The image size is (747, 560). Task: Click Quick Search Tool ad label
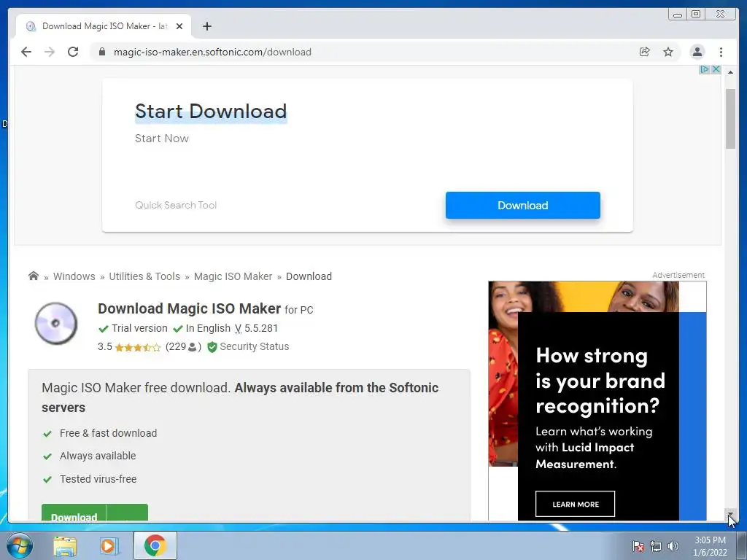pyautogui.click(x=176, y=205)
